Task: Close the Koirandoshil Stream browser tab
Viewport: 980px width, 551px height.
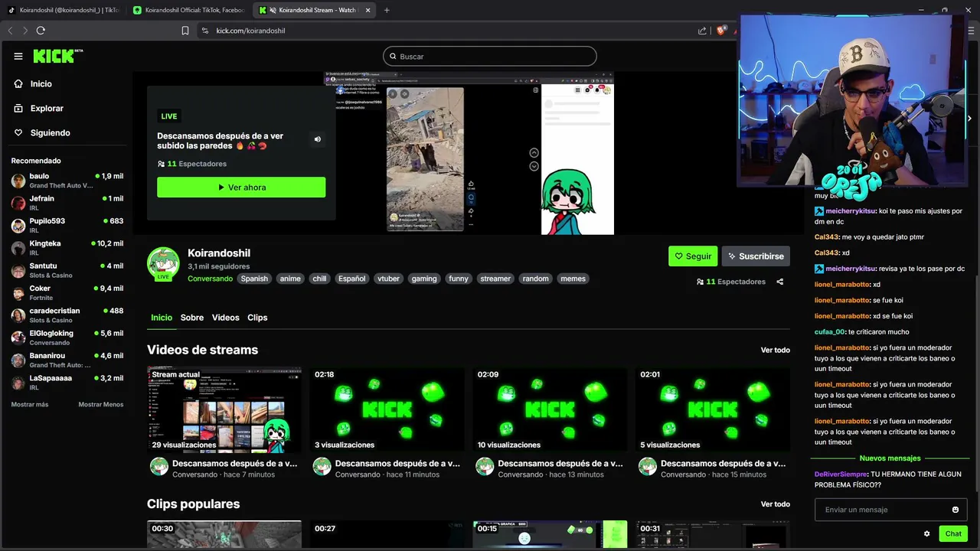Action: (x=368, y=10)
